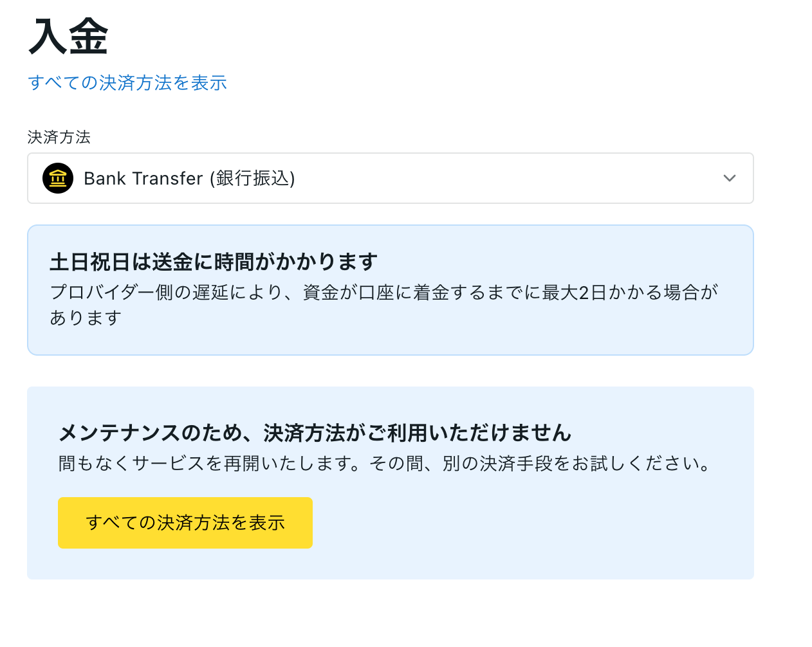The height and width of the screenshot is (647, 812).
Task: Click the yellow bank building icon
Action: pos(58,178)
